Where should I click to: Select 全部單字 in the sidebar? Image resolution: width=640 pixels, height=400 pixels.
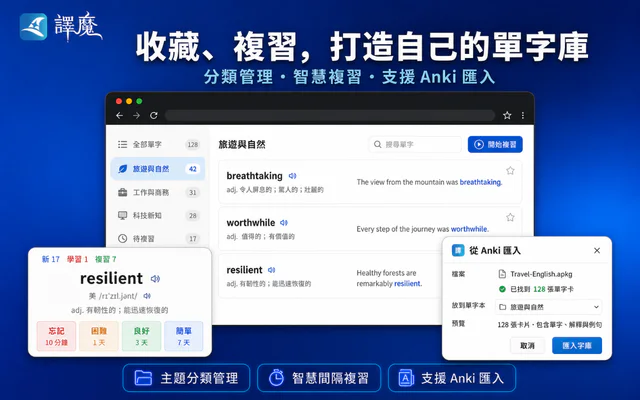coord(158,144)
